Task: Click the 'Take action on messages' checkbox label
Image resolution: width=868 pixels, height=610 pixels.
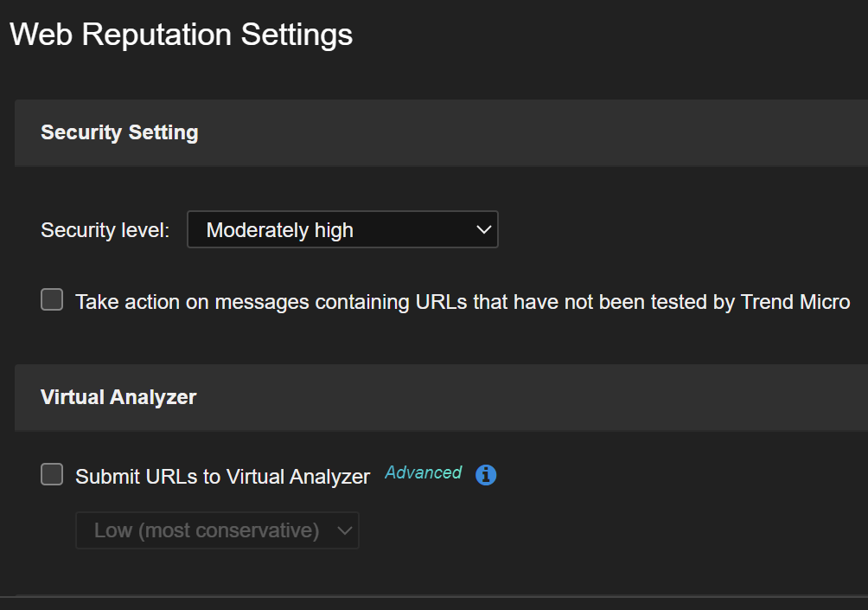Action: pos(462,302)
